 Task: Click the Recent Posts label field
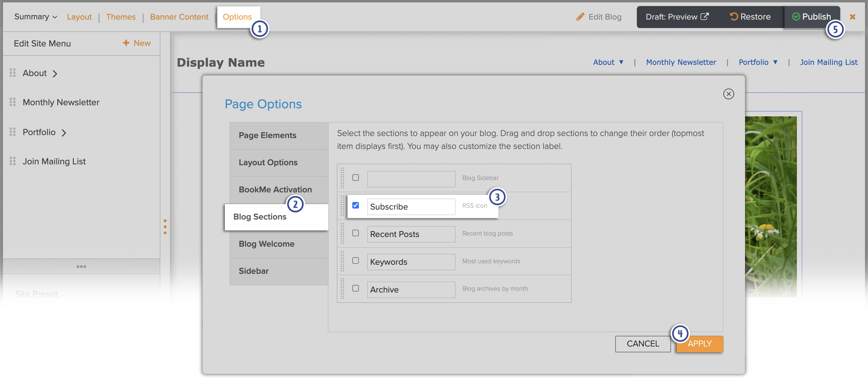(x=411, y=234)
